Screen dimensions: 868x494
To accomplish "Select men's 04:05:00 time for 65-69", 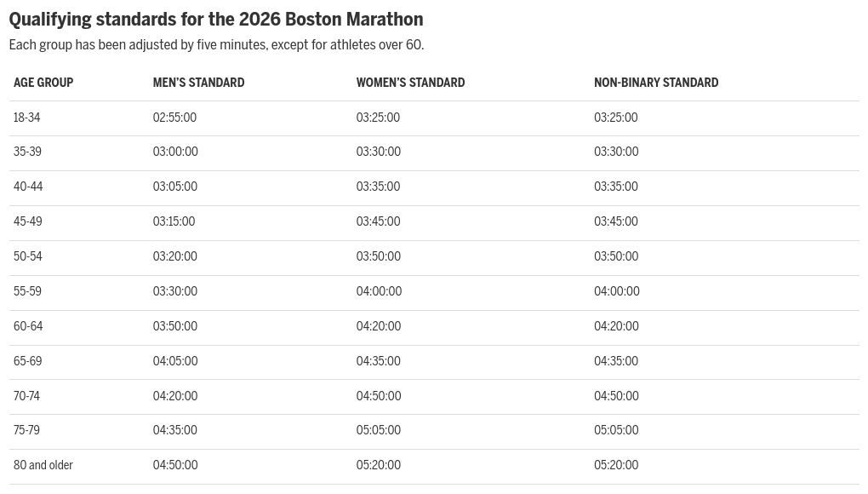I will (x=175, y=361).
